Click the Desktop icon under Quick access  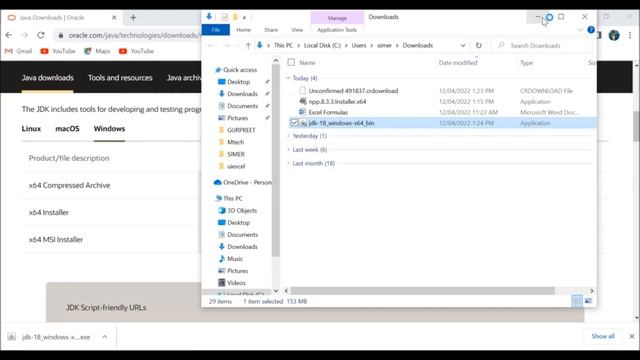pos(222,82)
